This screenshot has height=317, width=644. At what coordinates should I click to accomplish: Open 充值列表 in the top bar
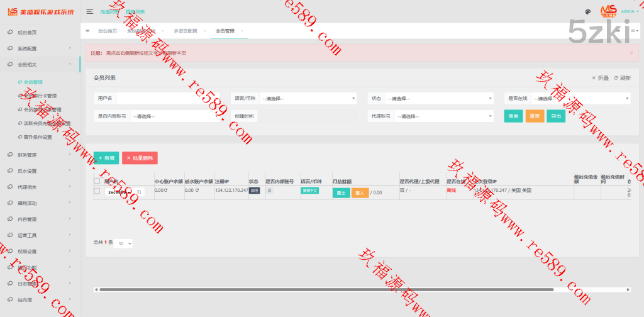click(x=109, y=12)
